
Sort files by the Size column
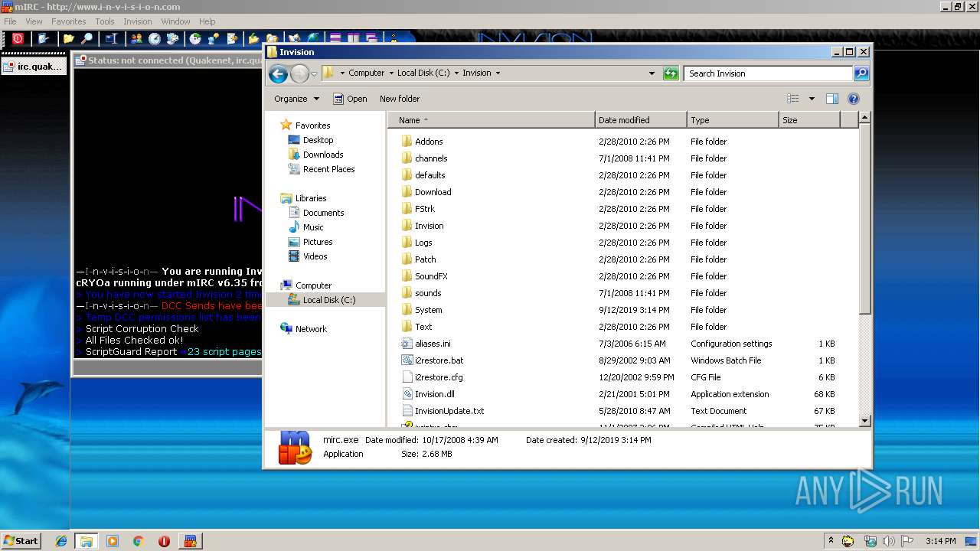pos(809,120)
